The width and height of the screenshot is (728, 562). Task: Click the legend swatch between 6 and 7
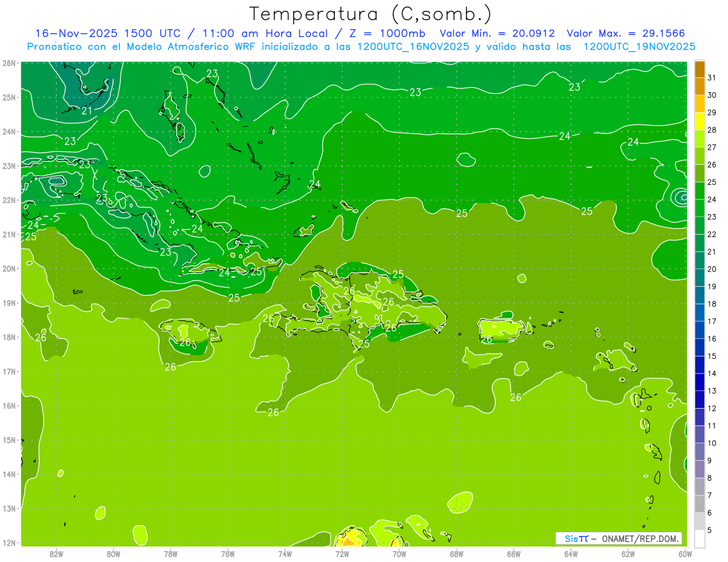pos(699,503)
